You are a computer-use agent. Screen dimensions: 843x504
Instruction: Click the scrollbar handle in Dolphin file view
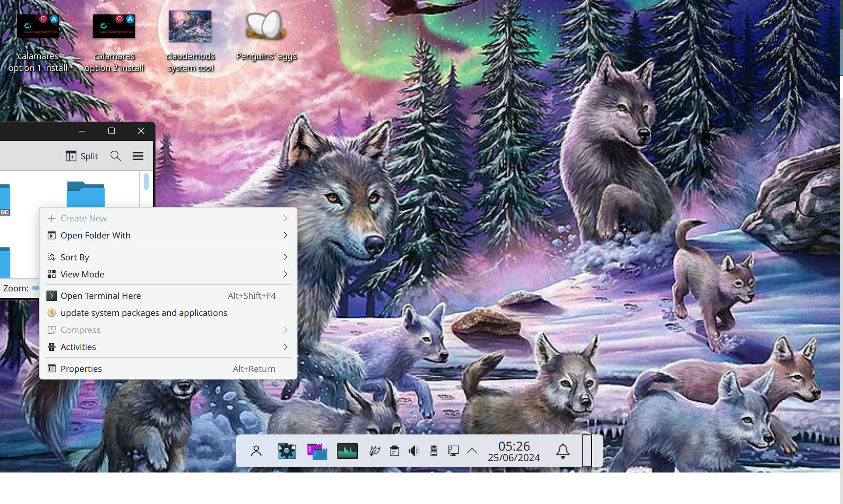coord(146,181)
